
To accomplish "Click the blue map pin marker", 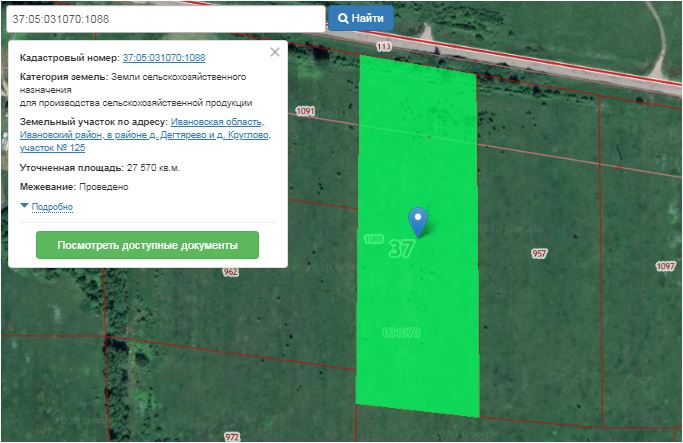I will pos(418,220).
